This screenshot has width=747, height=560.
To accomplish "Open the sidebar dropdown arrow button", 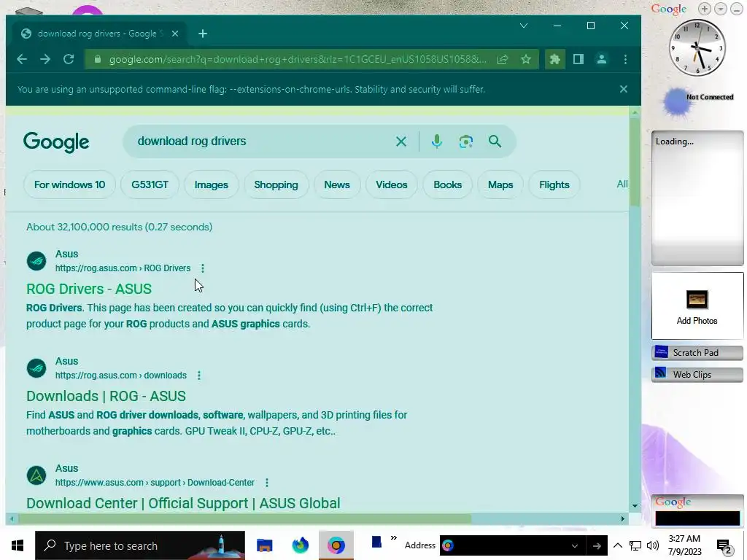I will [x=721, y=9].
